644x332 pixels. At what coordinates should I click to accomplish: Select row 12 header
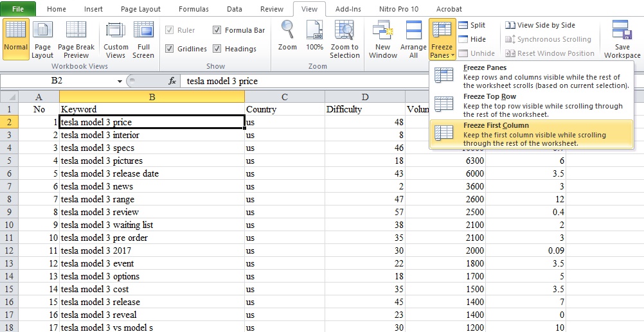pos(9,250)
